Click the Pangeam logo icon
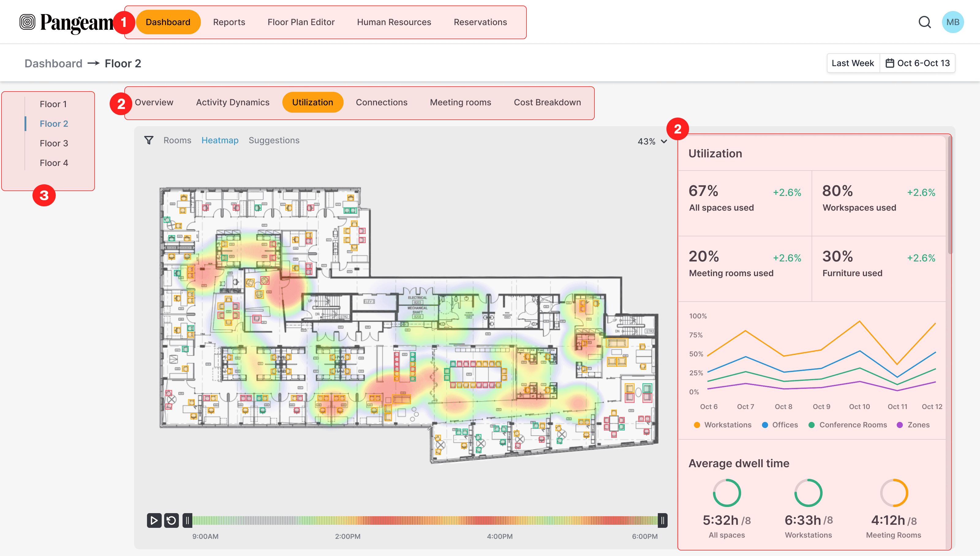 pos(27,22)
